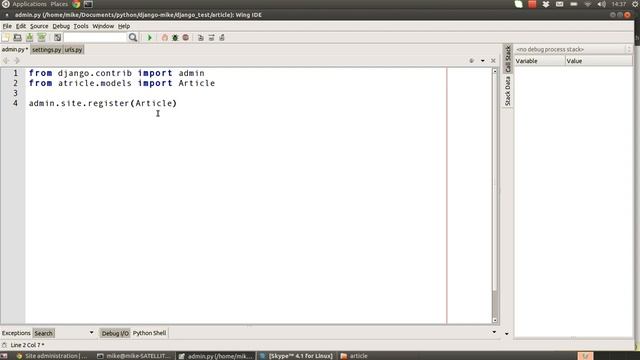Click the status bar icon beside line info
The width and height of the screenshot is (640, 360).
[x=4, y=345]
